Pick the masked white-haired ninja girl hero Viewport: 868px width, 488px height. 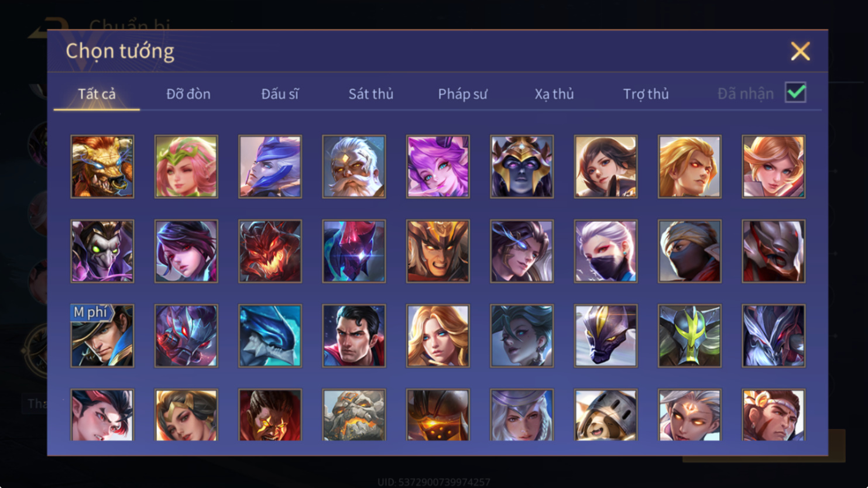click(606, 251)
